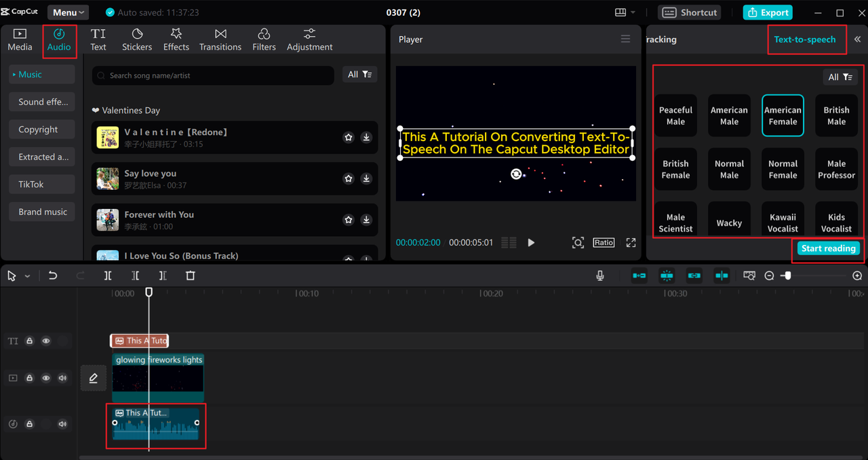Select the Sound effects category
This screenshot has height=460, width=868.
click(x=42, y=102)
